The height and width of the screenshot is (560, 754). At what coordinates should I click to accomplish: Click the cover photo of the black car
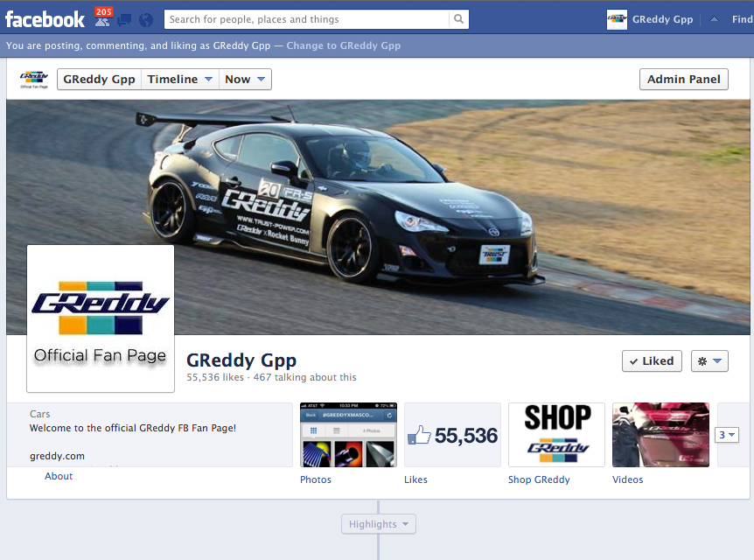point(378,217)
